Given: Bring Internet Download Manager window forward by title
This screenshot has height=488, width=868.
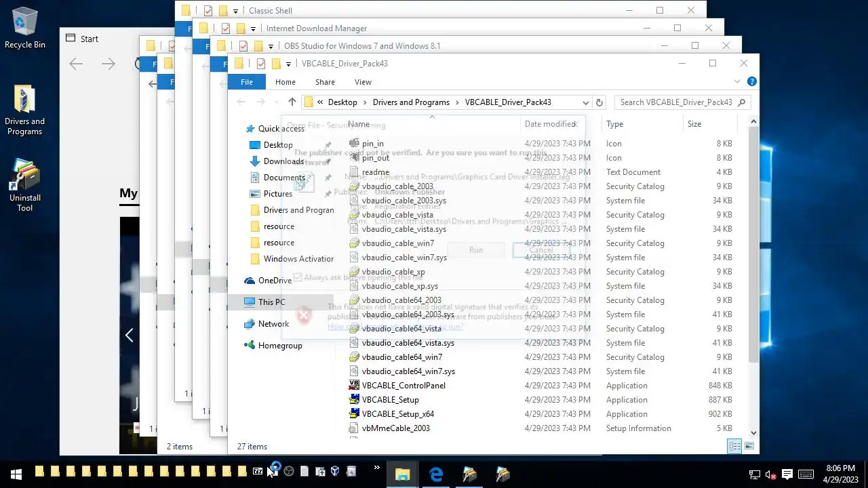Looking at the screenshot, I should pyautogui.click(x=317, y=28).
